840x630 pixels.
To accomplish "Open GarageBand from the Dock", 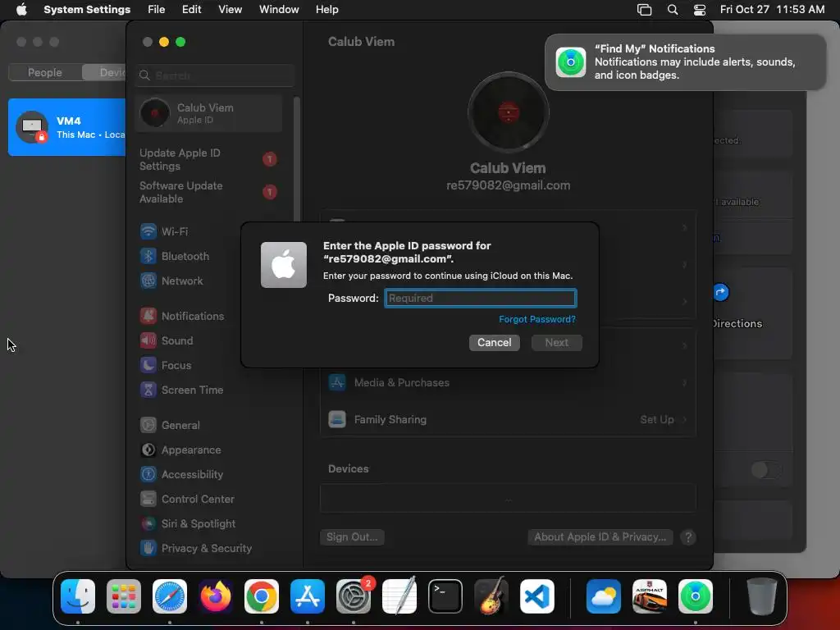I will coord(491,596).
